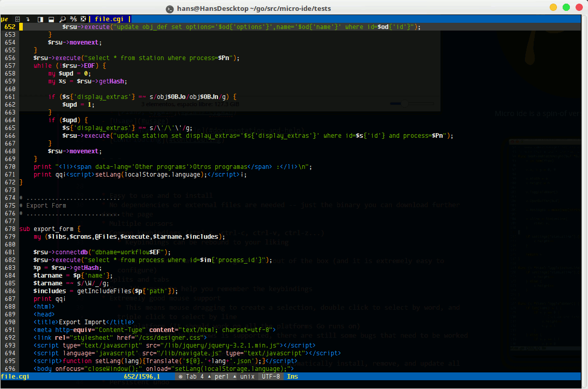Click the '<html>' tag on line 688

[44, 307]
